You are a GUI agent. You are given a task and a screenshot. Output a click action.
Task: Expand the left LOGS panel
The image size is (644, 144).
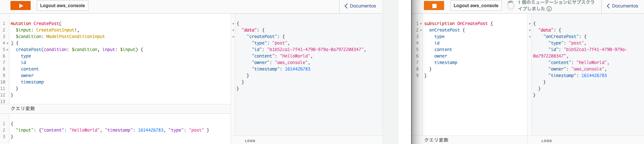tap(307, 140)
